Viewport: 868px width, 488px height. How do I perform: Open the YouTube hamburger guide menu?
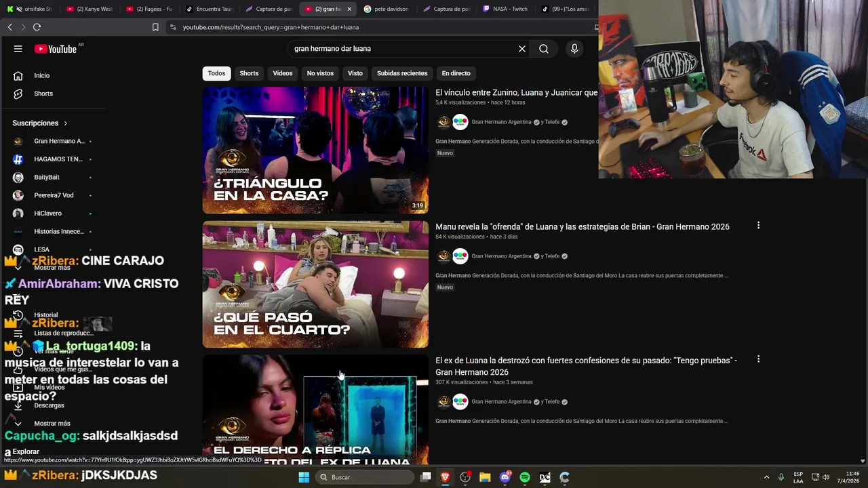click(x=18, y=49)
